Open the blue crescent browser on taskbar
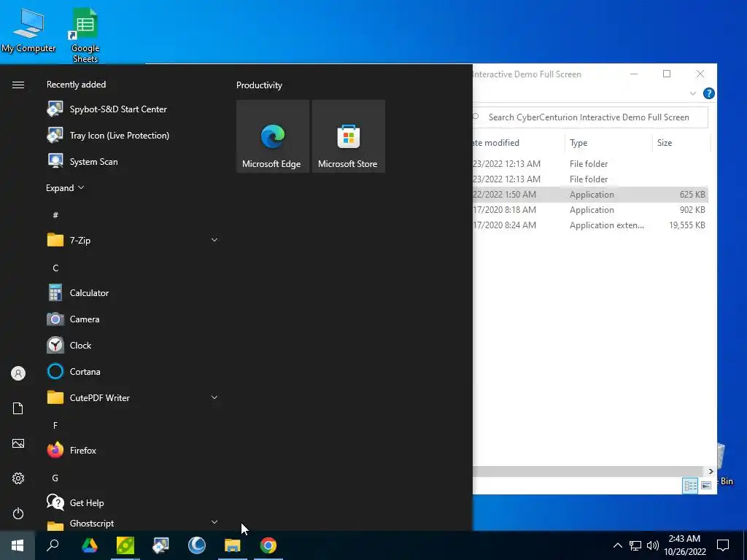Screen dimensions: 747x560 (197, 545)
